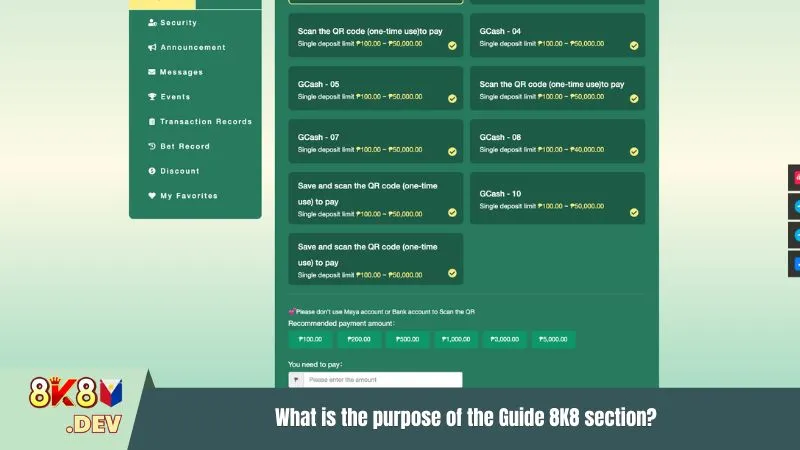This screenshot has width=800, height=450.
Task: Click the Events trophy icon
Action: [152, 96]
